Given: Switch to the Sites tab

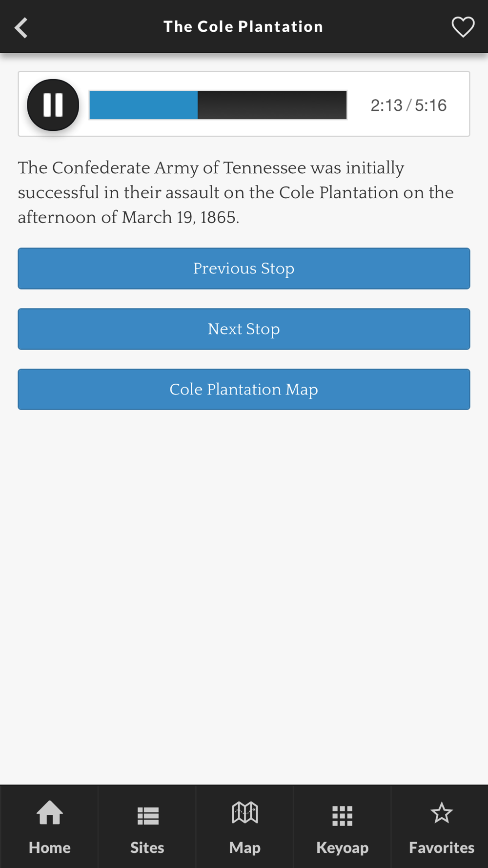Looking at the screenshot, I should coord(147,827).
